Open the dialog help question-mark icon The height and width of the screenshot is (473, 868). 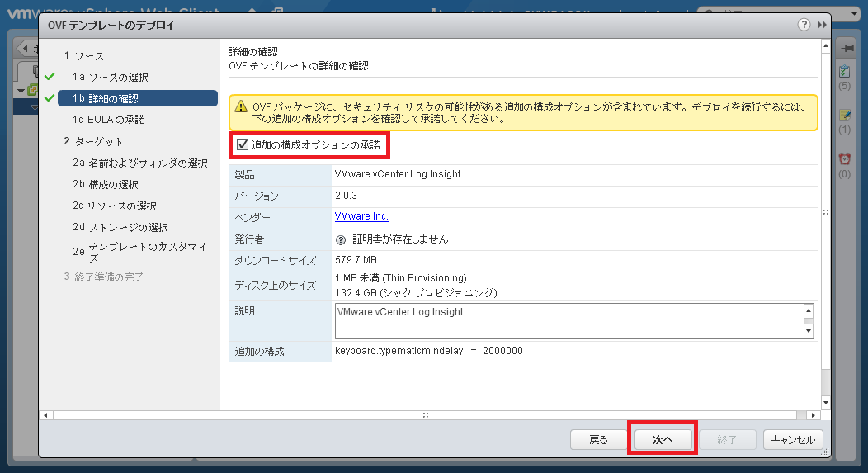coord(804,25)
